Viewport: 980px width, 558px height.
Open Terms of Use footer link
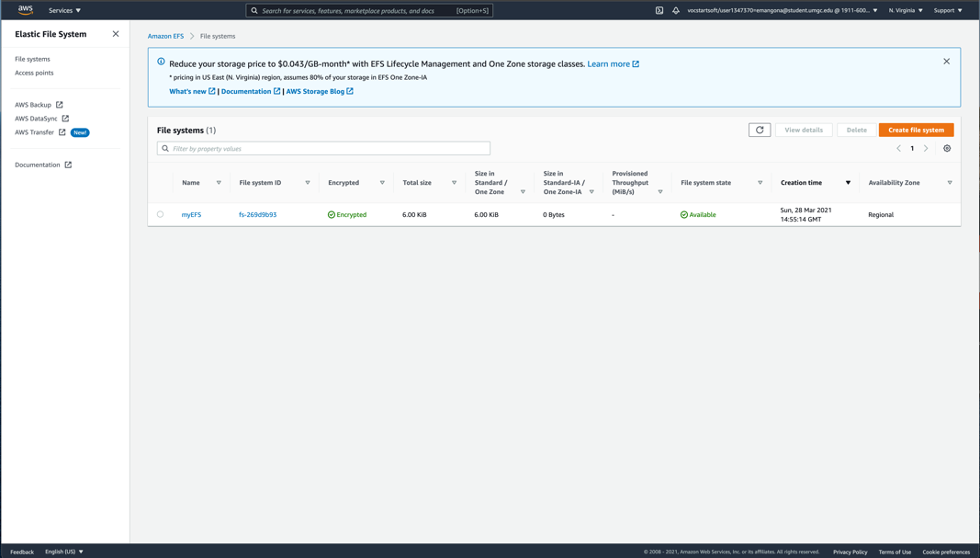click(895, 552)
